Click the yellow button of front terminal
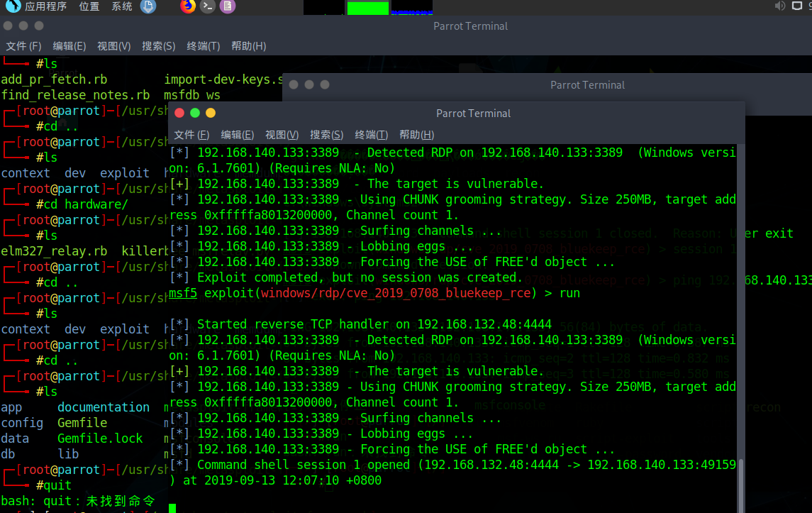 point(210,113)
